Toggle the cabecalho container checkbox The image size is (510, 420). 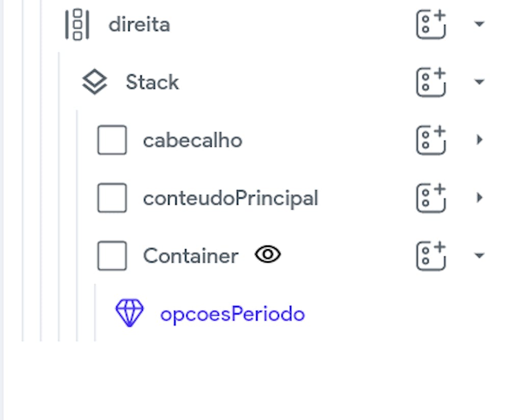coord(111,140)
